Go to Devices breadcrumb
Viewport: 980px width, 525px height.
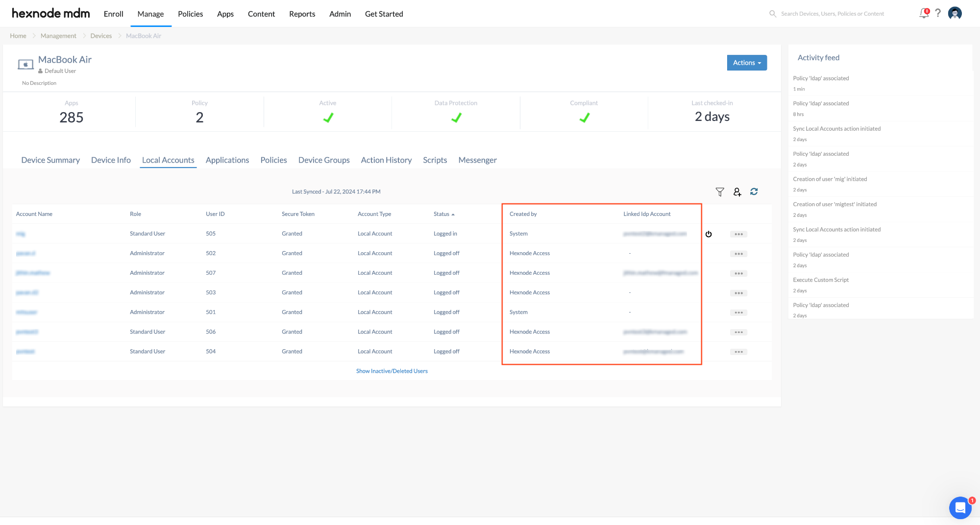click(101, 36)
